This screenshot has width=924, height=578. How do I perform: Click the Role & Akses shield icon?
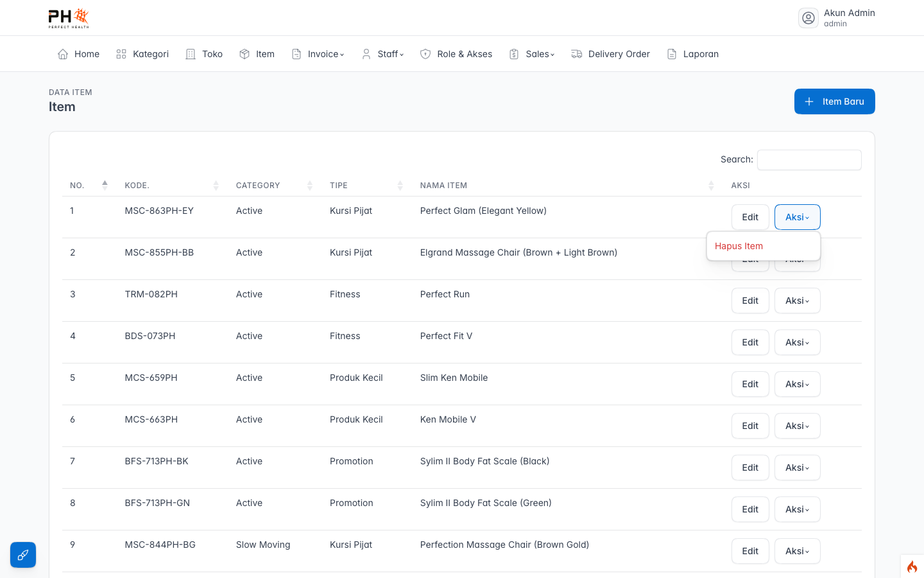[425, 54]
